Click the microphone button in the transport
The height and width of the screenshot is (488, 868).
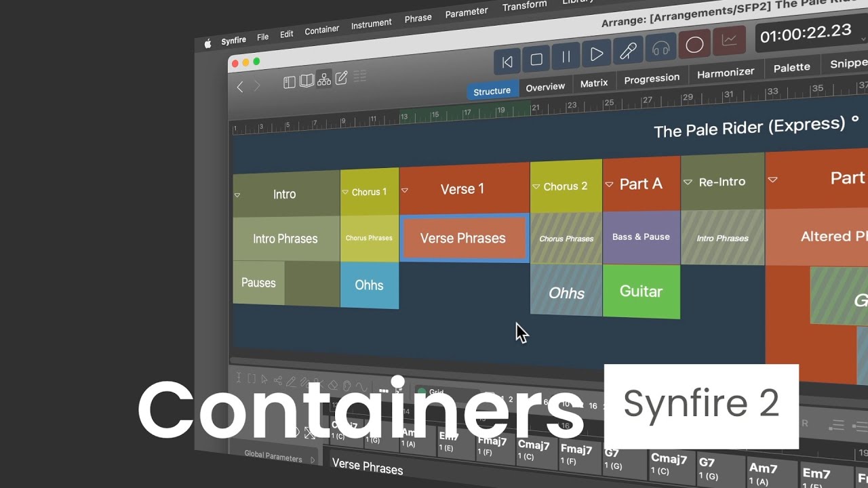[628, 51]
